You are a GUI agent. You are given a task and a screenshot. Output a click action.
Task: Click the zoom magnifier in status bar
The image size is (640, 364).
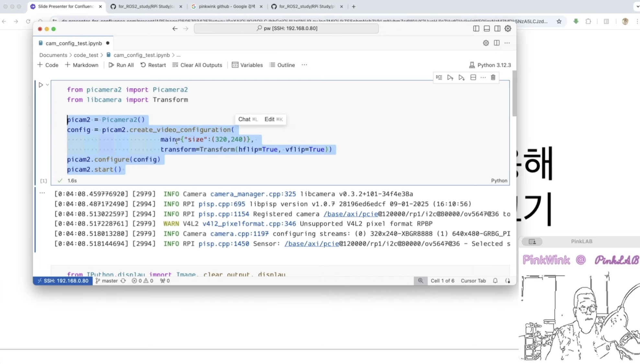pyautogui.click(x=420, y=281)
